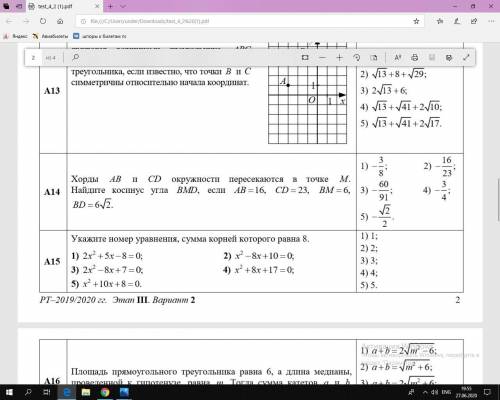
Task: Start Read aloud for the PDF
Action: [397, 58]
